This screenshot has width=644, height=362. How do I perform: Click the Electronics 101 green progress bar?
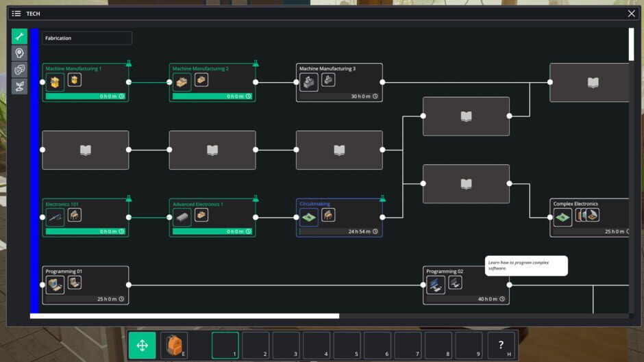[x=82, y=231]
